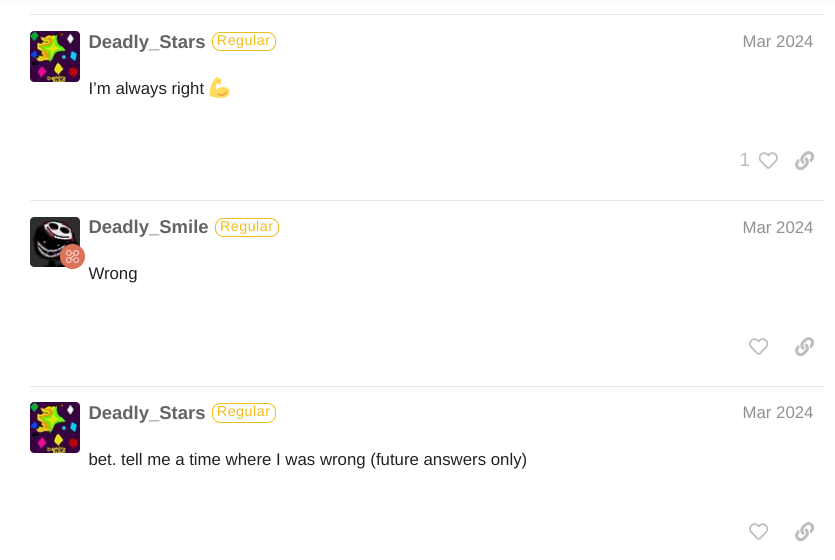835x560 pixels.
Task: Copy link to the "I'm always right" post
Action: 804,161
